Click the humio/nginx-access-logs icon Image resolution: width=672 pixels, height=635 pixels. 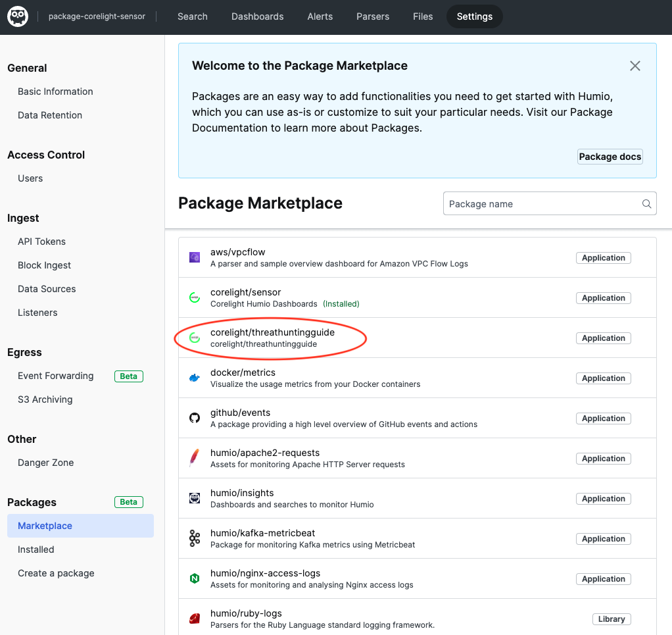[195, 578]
